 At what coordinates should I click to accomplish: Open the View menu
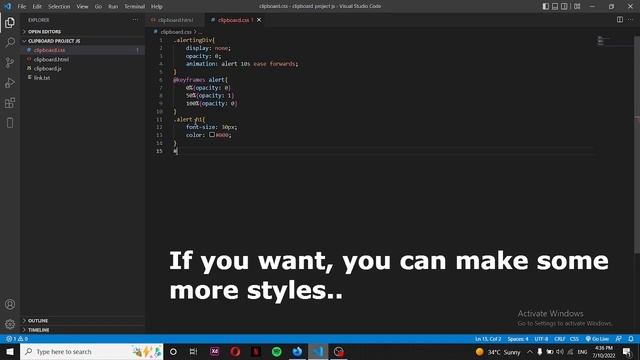click(82, 7)
